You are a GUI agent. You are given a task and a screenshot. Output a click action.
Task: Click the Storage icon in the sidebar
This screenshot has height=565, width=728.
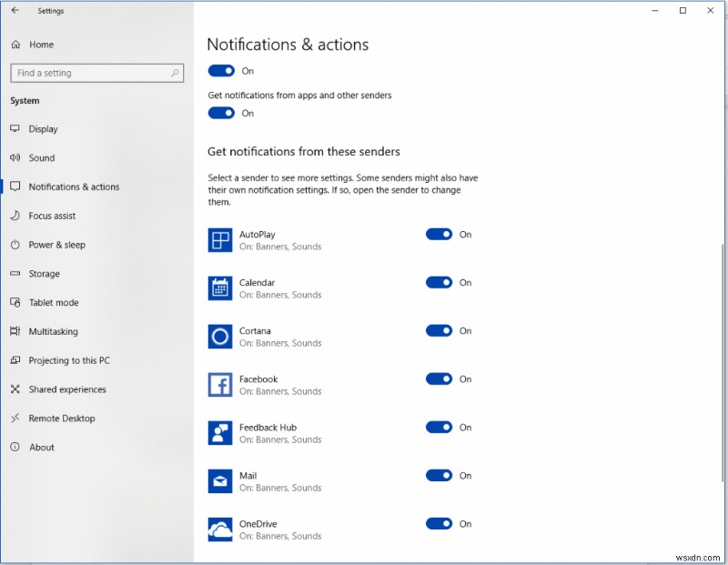pos(14,274)
